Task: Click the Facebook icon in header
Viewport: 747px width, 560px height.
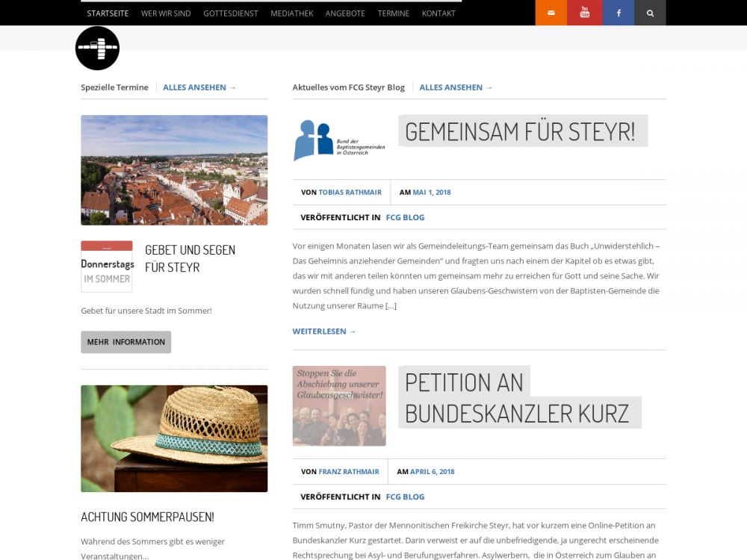Action: (618, 13)
